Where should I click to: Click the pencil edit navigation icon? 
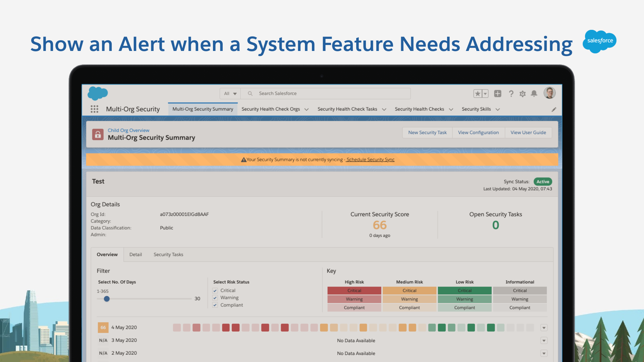(x=554, y=109)
